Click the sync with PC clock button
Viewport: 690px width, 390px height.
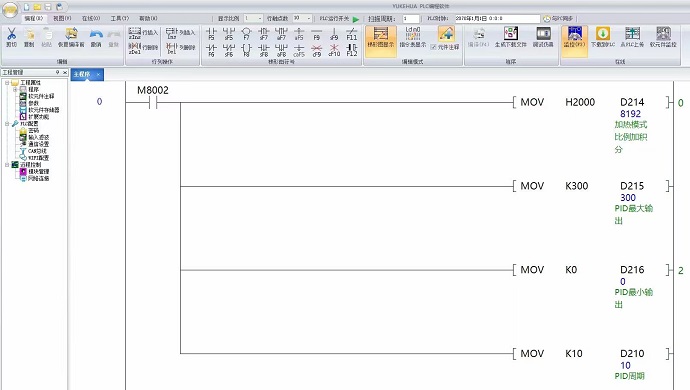[x=558, y=18]
